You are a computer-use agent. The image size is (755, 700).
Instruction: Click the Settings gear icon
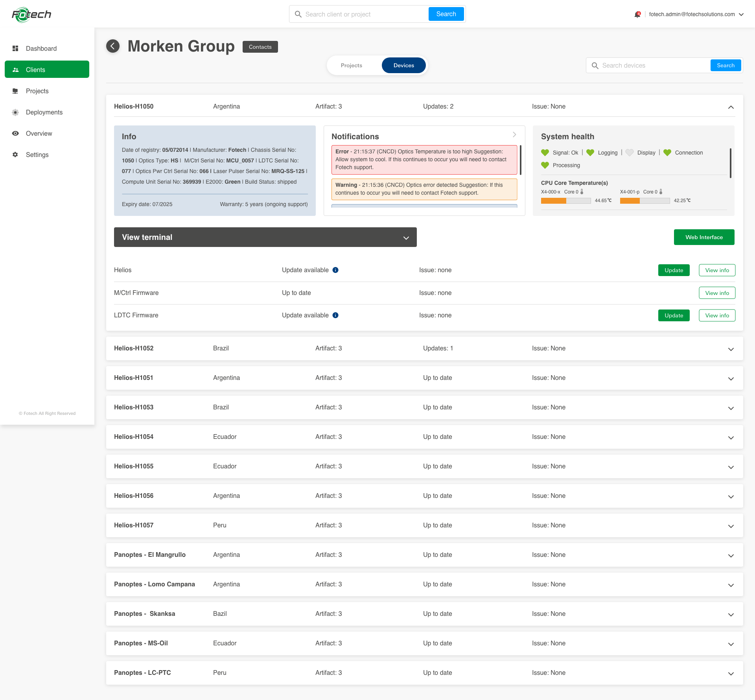coord(15,155)
